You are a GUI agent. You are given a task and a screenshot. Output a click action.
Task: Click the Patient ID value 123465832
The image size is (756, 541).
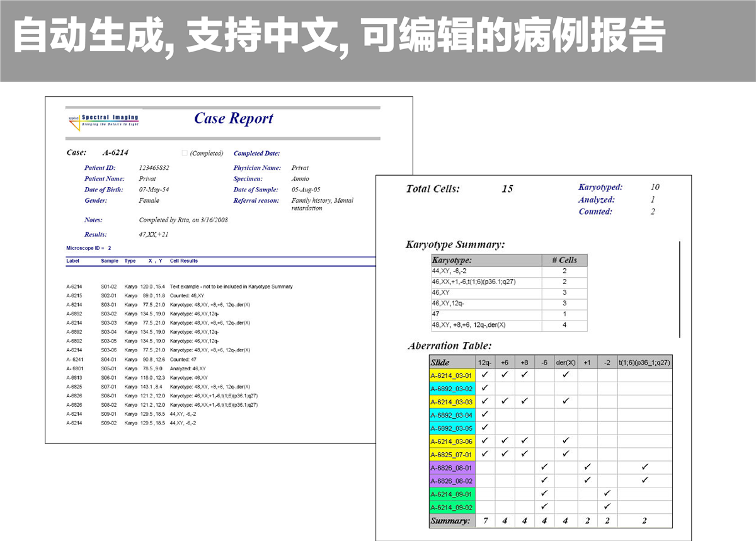(x=154, y=168)
